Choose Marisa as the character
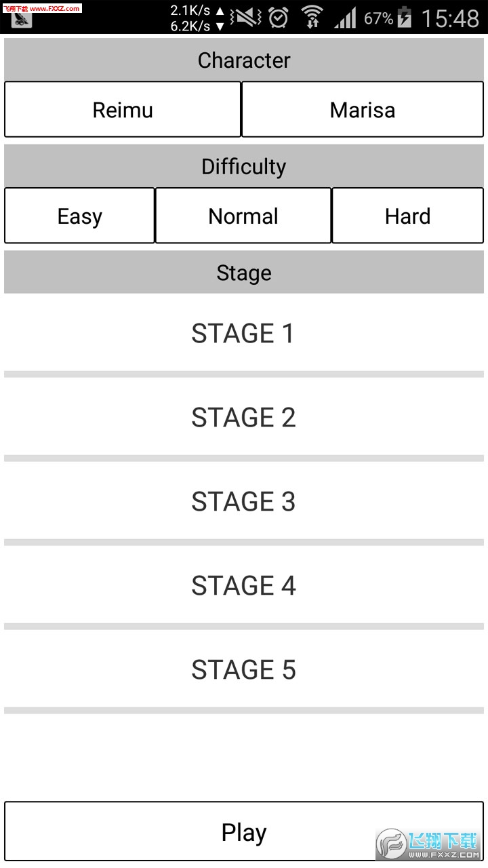 pos(363,110)
